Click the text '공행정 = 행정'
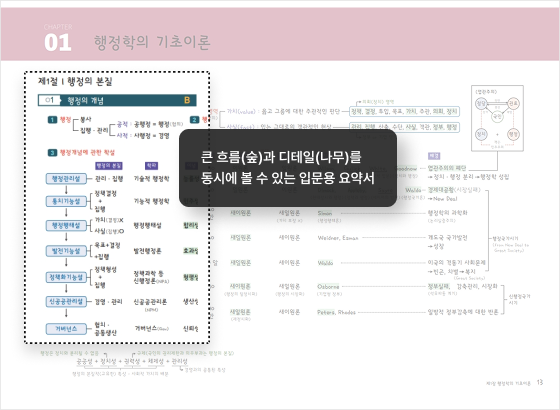The width and height of the screenshot is (560, 410). [x=152, y=124]
